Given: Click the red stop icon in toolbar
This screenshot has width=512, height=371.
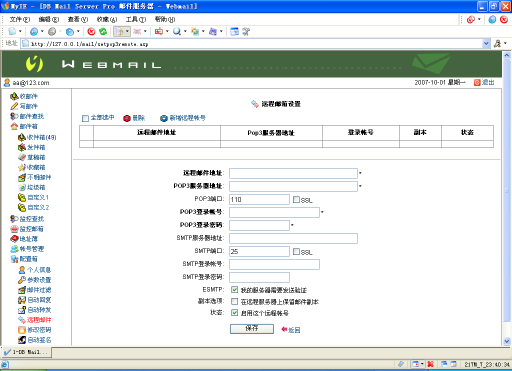Looking at the screenshot, I should pyautogui.click(x=91, y=32).
